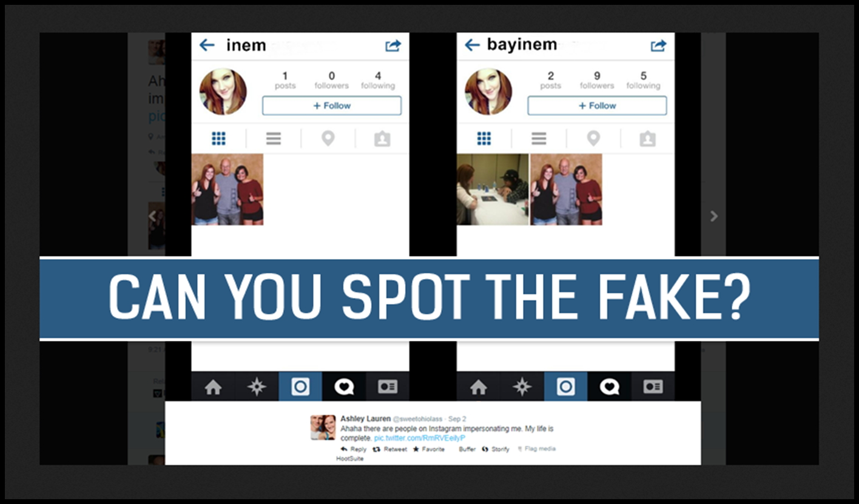Go to home in left phone navbar
Viewport: 859px width, 504px height.
[213, 387]
